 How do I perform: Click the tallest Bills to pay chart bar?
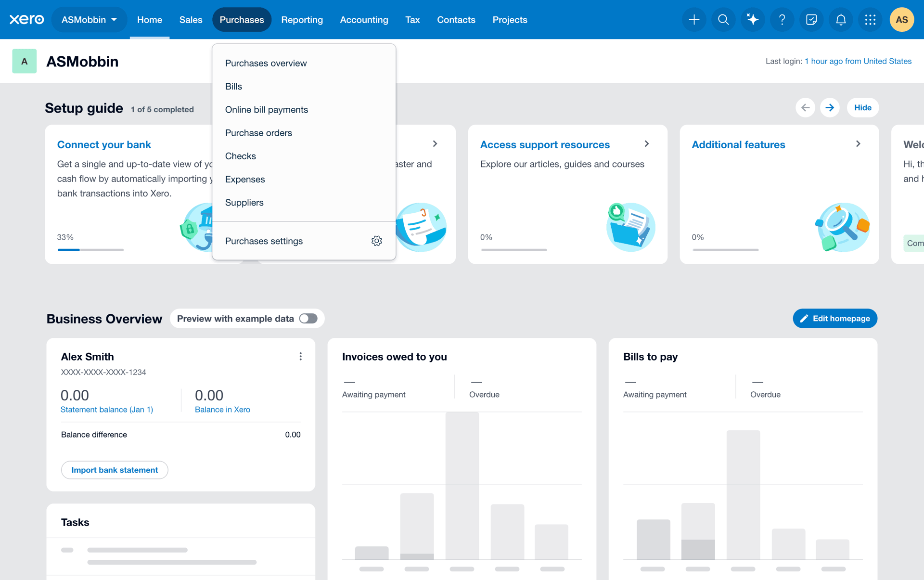(743, 495)
